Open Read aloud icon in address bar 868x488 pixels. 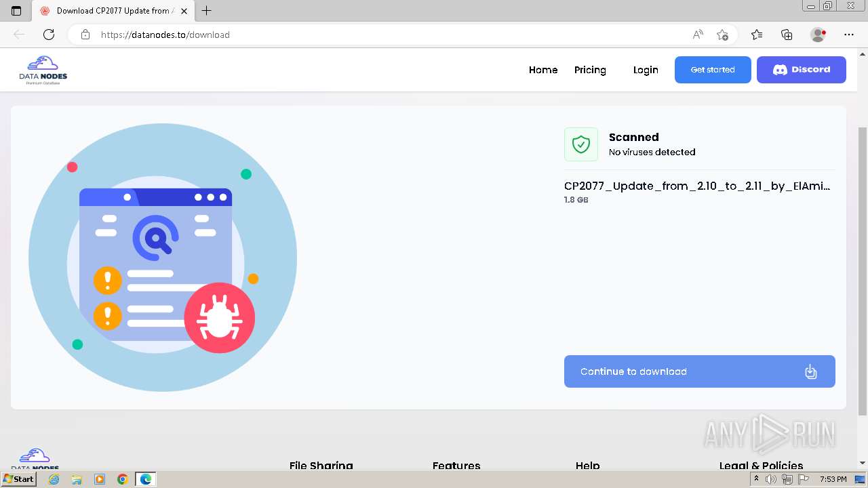point(698,35)
